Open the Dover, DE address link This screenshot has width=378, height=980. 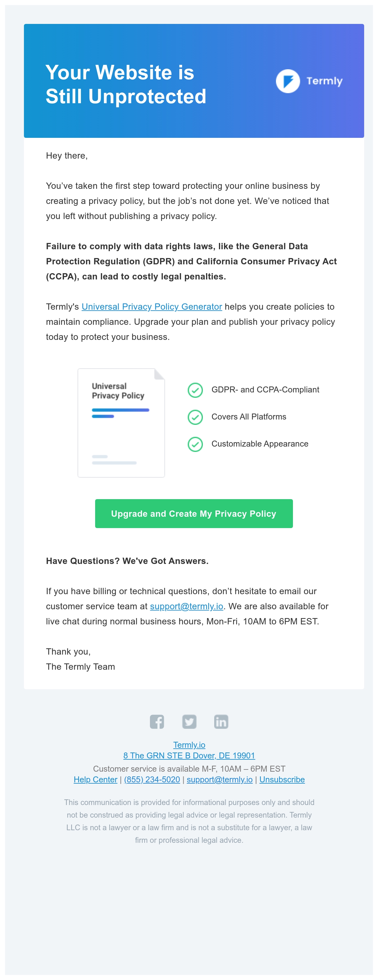tap(189, 756)
